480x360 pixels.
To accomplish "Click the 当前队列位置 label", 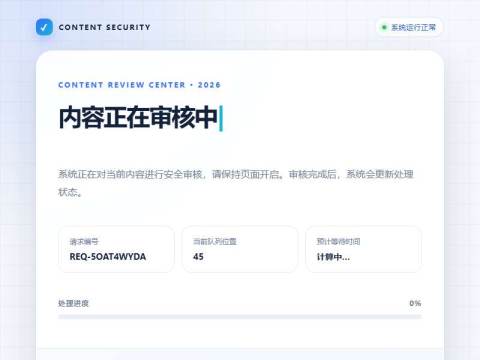I will coord(215,242).
